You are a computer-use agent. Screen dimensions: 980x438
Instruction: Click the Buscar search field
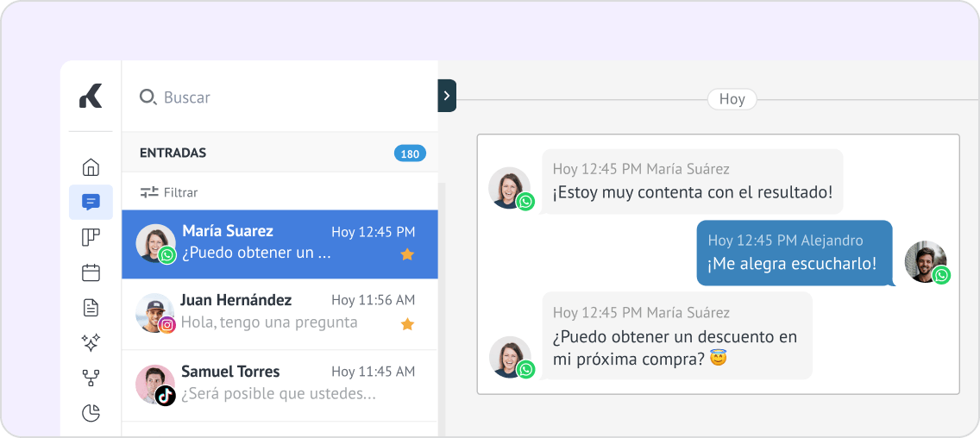[x=280, y=97]
